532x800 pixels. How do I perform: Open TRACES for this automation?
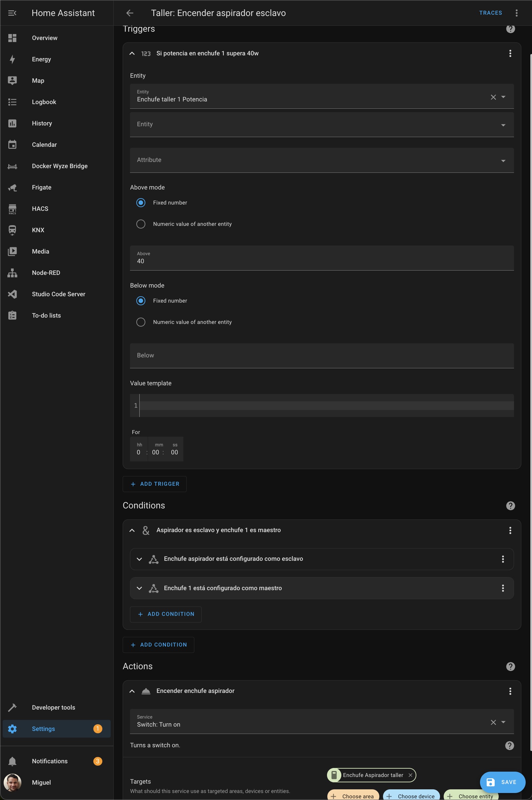(x=490, y=13)
